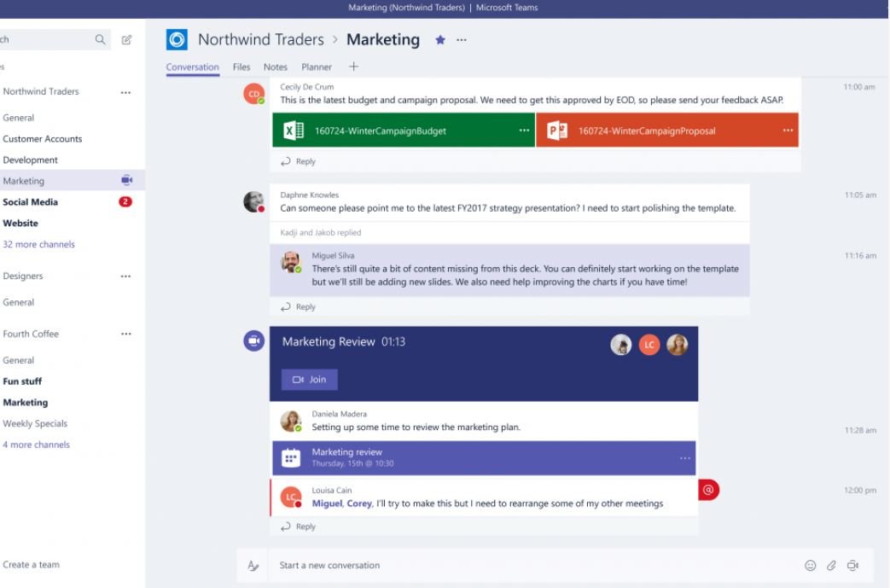The image size is (890, 588).
Task: Open the emoji picker
Action: click(x=811, y=565)
